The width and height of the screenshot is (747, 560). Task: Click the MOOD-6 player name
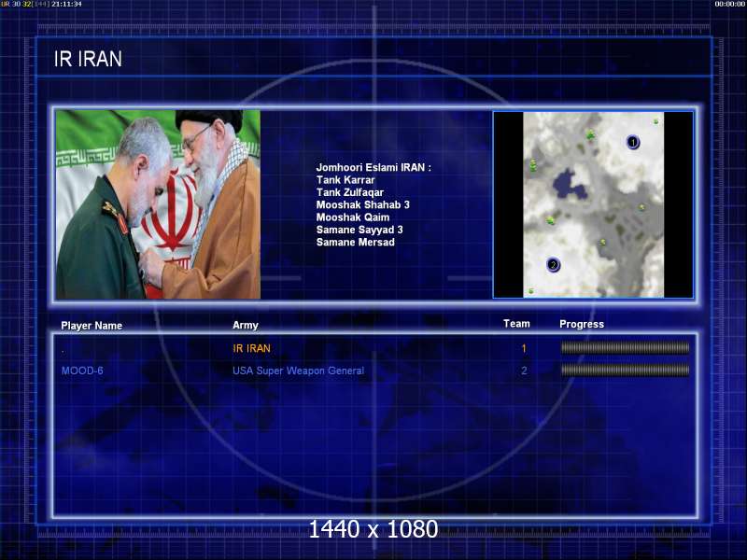[x=82, y=371]
